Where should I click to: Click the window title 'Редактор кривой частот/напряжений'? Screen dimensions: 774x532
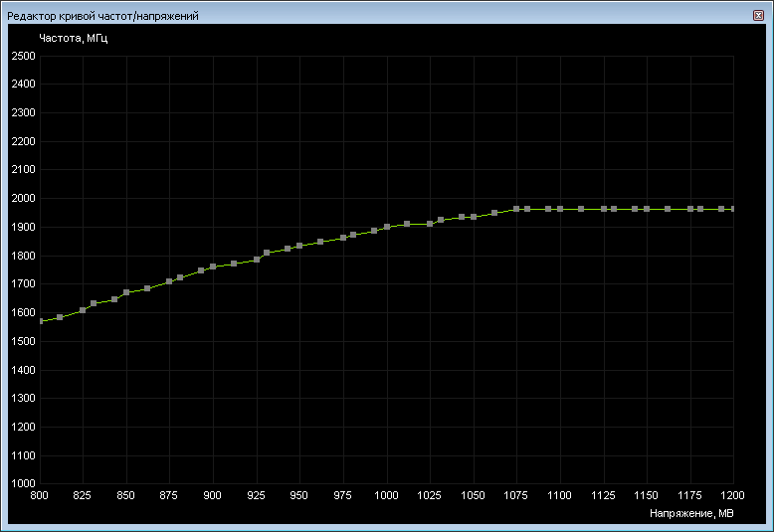[102, 16]
